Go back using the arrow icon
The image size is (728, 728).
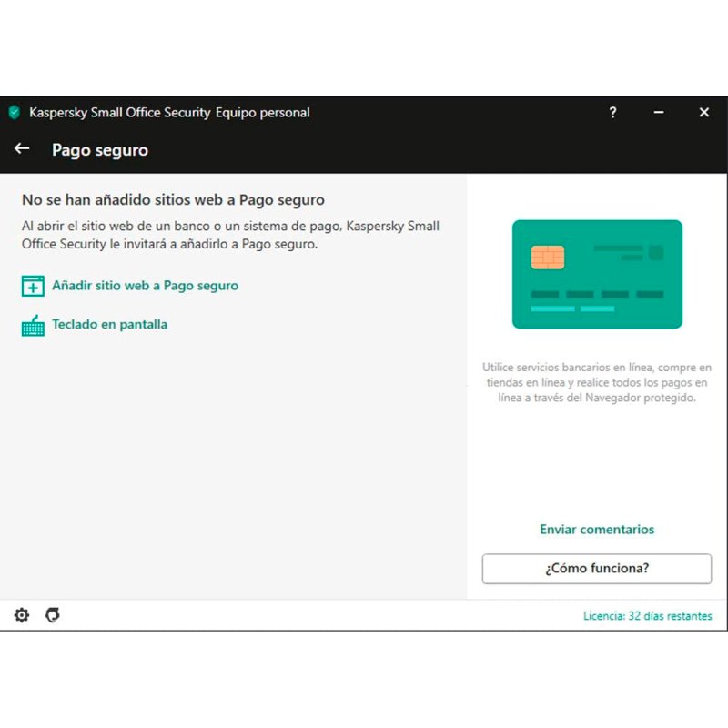point(22,148)
